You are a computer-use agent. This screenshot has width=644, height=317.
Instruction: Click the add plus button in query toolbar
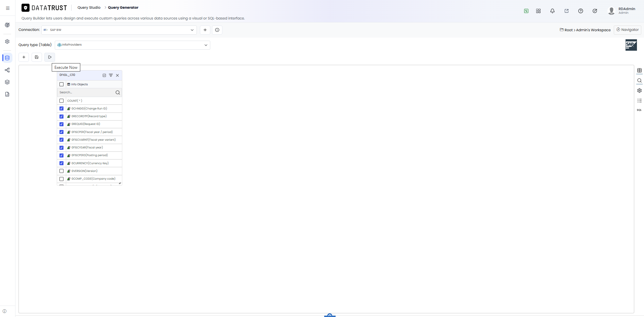click(x=24, y=57)
